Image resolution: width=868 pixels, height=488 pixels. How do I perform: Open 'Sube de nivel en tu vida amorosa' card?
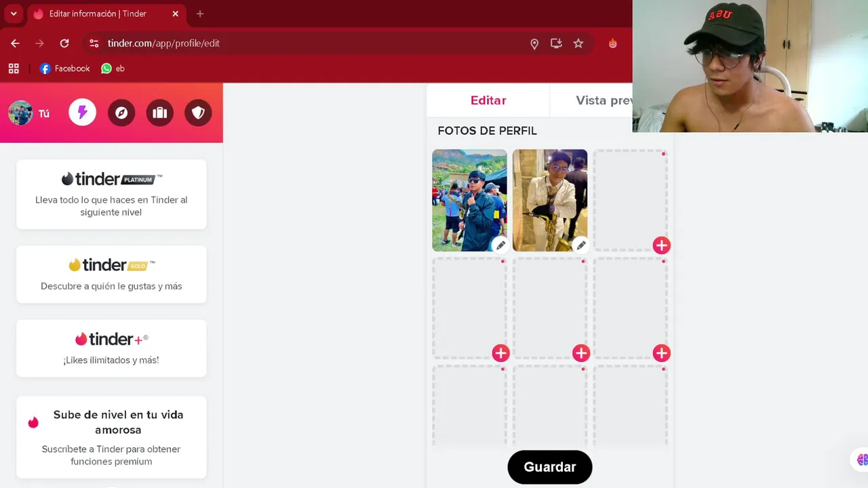[x=111, y=437]
